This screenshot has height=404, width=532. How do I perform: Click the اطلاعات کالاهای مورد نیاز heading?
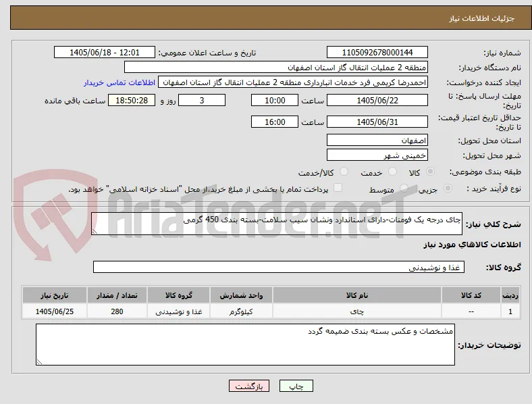[x=472, y=245]
